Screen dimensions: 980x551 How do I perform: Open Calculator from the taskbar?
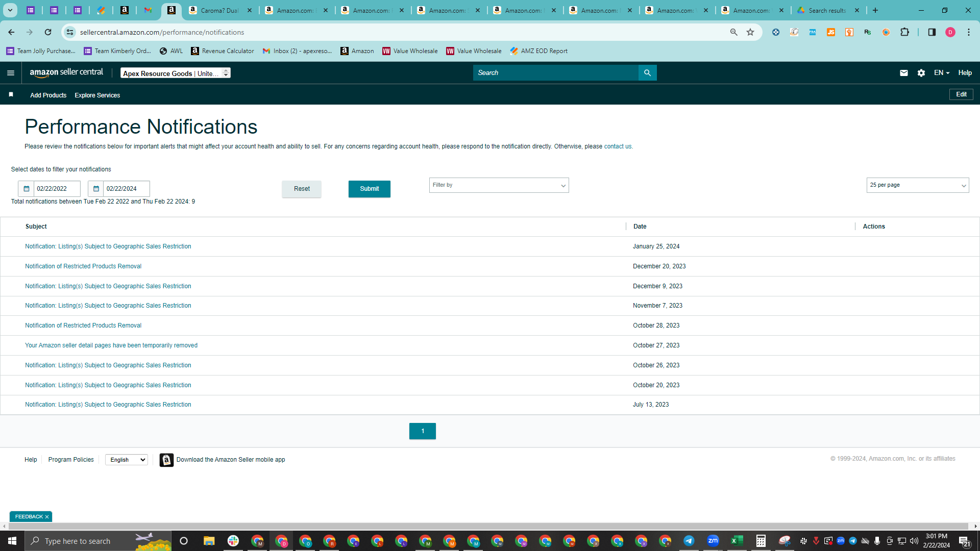(761, 541)
